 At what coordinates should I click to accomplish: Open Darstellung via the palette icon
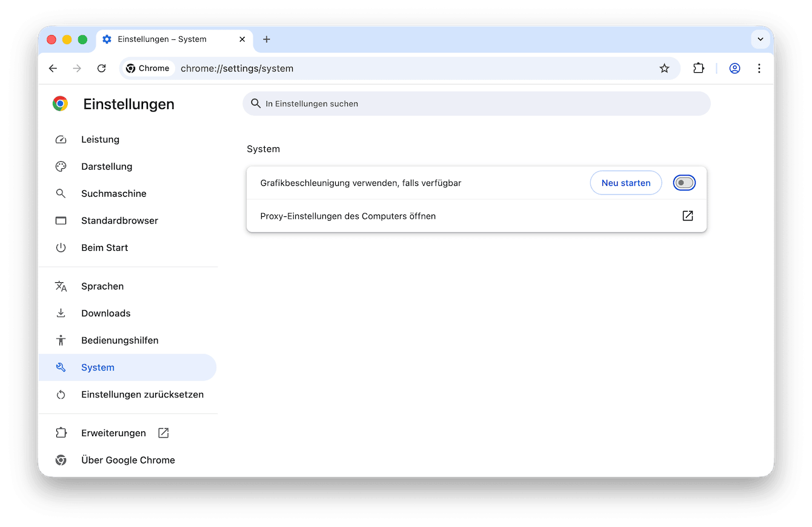61,166
